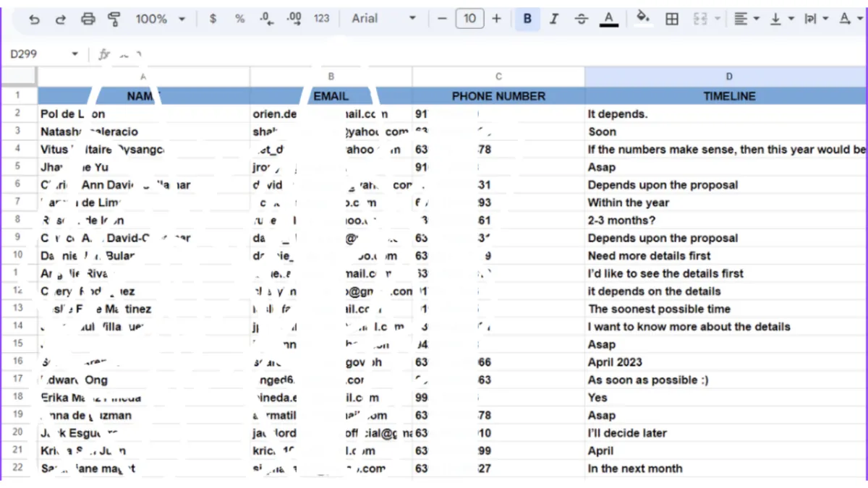Format as percent
Screen dimensions: 868x488
pos(239,19)
